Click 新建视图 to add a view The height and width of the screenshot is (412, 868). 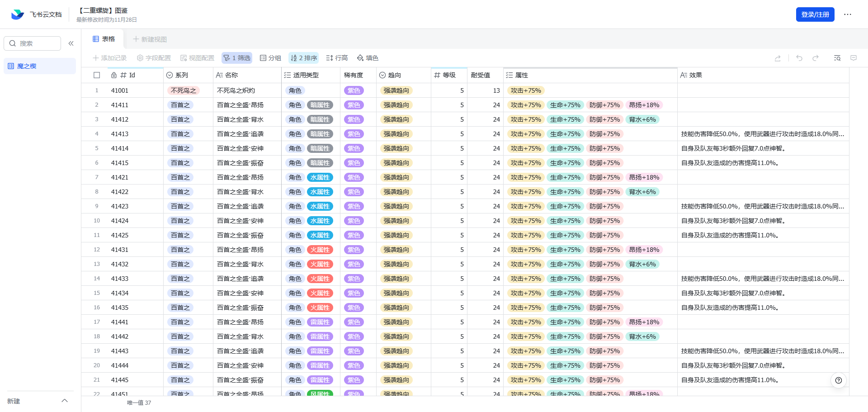tap(150, 39)
